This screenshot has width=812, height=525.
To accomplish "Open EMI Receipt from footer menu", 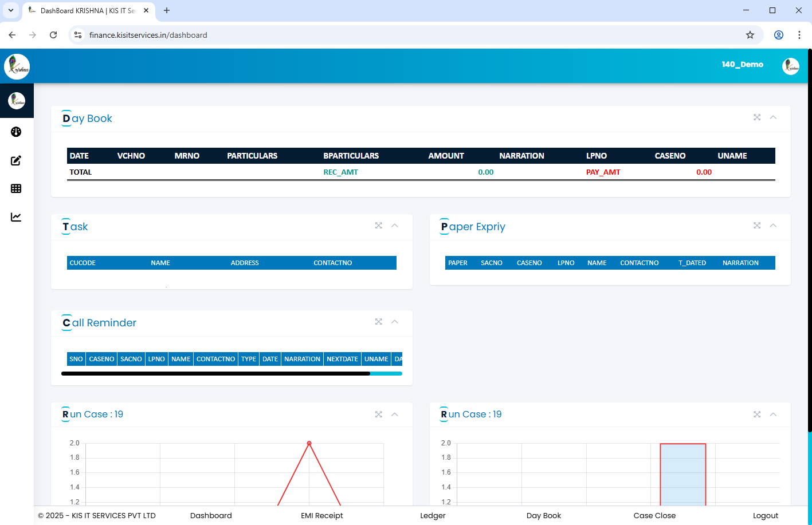I will (x=321, y=516).
